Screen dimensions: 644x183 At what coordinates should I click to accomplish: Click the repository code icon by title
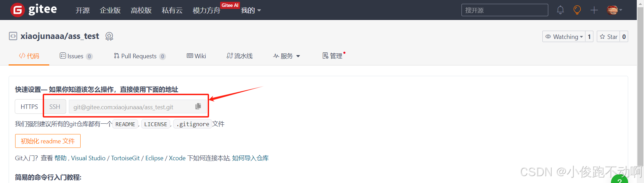[x=13, y=36]
